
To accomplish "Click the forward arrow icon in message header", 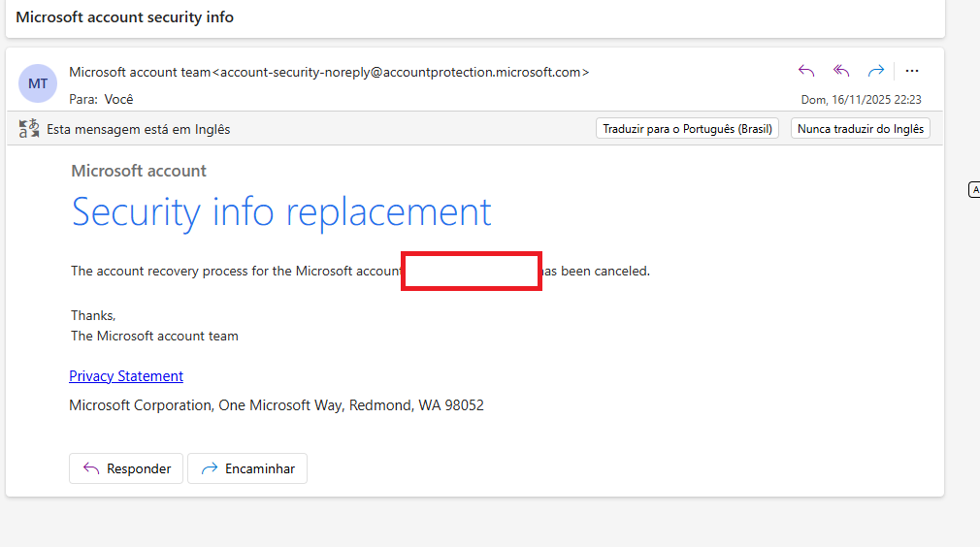I will (875, 71).
